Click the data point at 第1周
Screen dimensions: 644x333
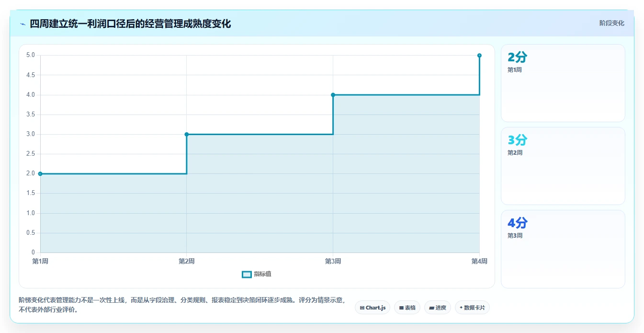[40, 174]
